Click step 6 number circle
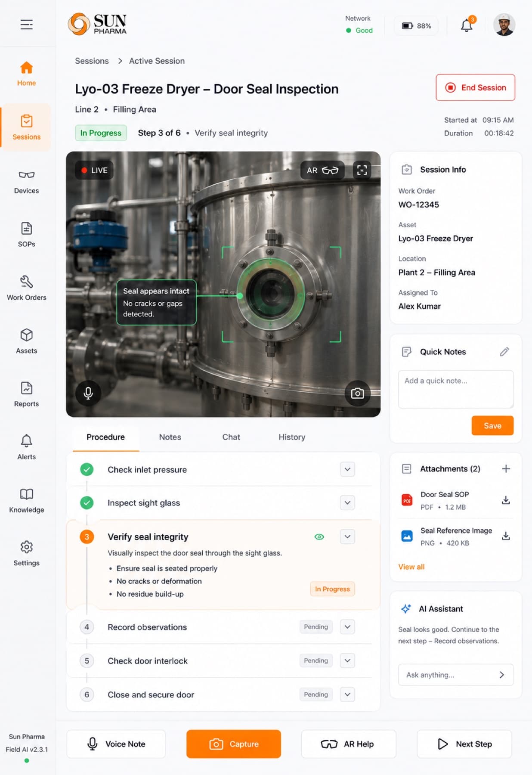Viewport: 532px width, 775px height. click(x=87, y=694)
